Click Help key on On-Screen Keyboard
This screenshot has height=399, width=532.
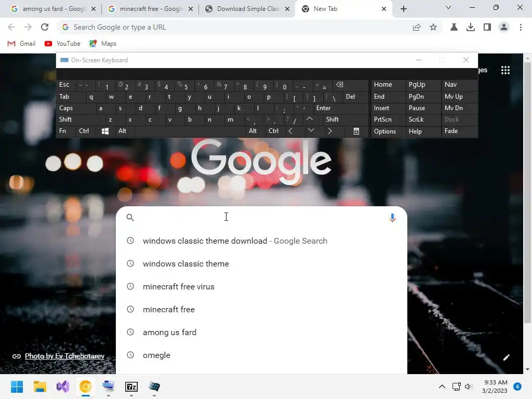point(423,131)
